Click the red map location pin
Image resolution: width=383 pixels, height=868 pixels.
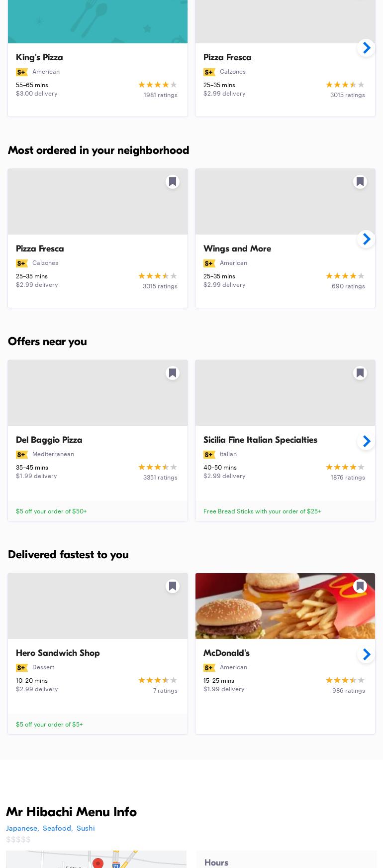[x=98, y=863]
